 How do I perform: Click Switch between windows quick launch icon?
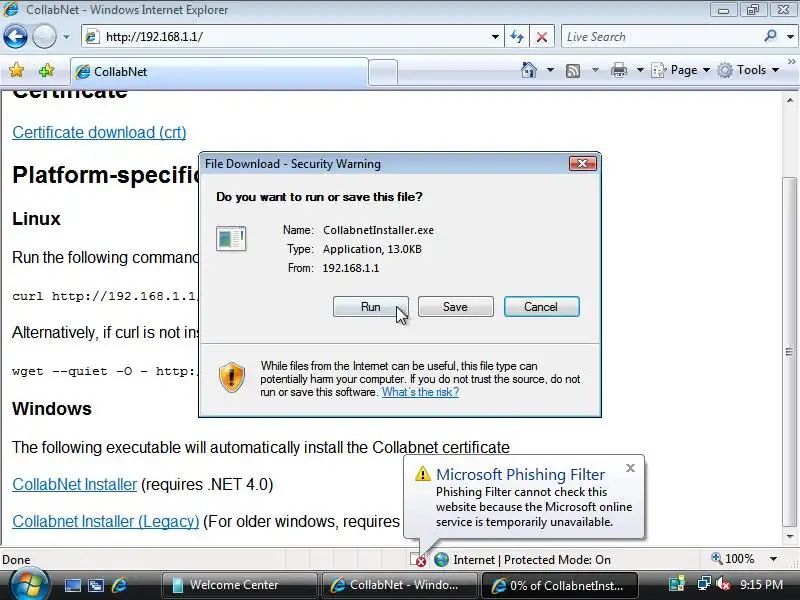(x=95, y=585)
